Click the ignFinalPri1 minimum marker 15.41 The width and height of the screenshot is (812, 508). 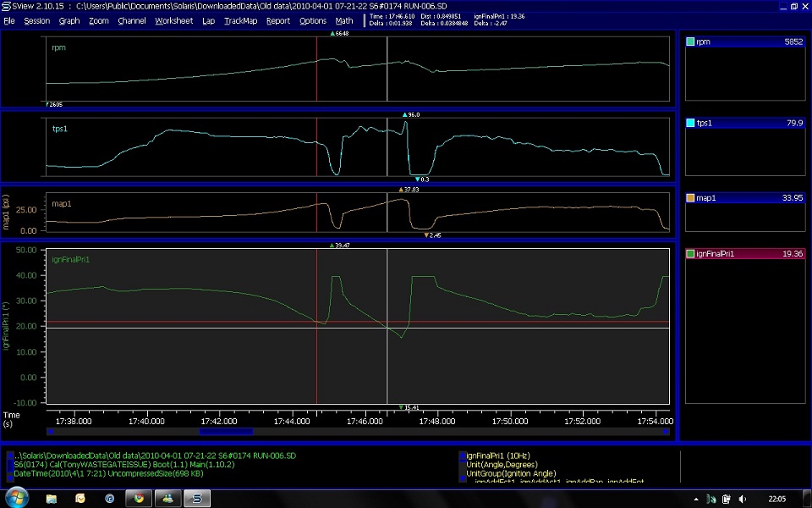point(409,407)
